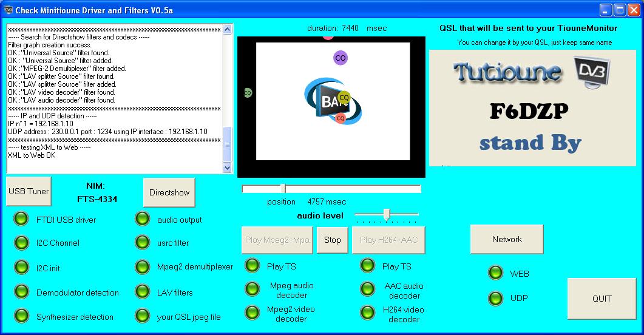Click the purple CQ bubble in preview
Image resolution: width=644 pixels, height=335 pixels.
[341, 58]
